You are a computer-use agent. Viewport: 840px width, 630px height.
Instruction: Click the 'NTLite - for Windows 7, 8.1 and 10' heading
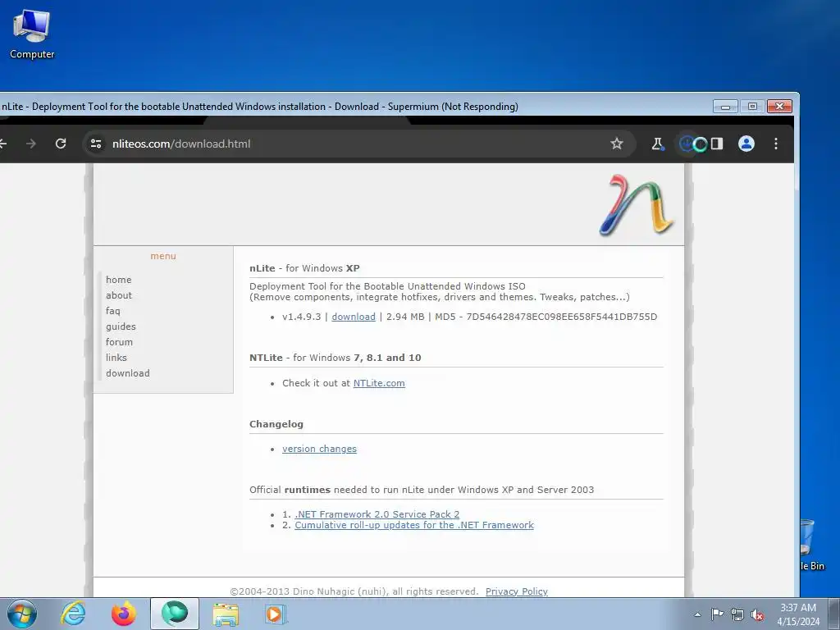point(336,358)
